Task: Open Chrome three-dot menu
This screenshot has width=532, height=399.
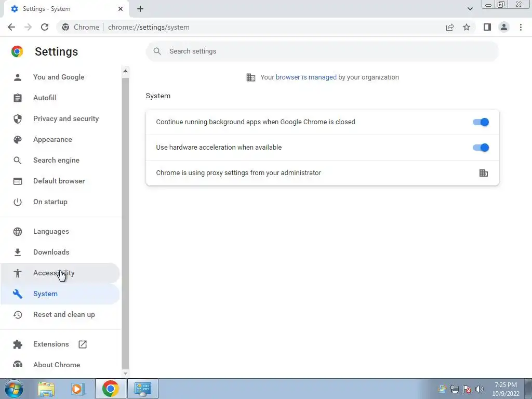Action: (521, 27)
